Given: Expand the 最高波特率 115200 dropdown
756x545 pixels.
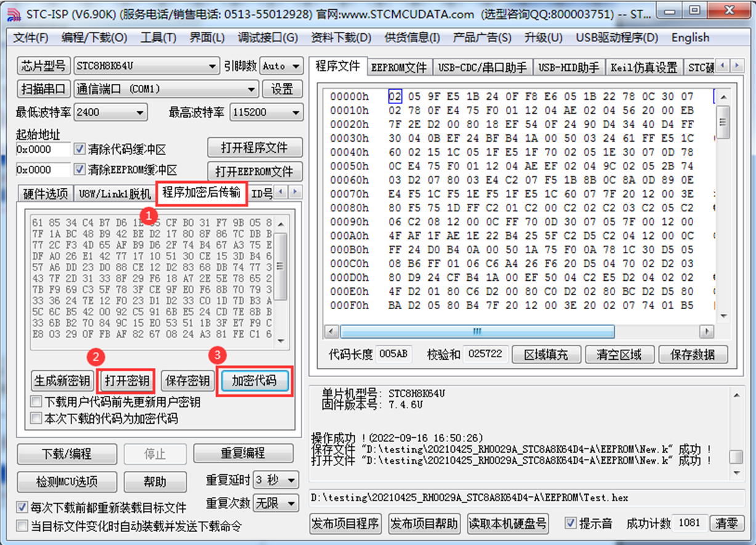Looking at the screenshot, I should pyautogui.click(x=296, y=113).
